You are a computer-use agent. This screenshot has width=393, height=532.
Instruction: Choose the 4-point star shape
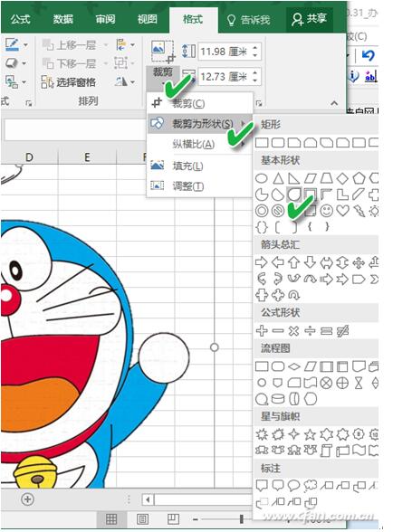pyautogui.click(x=293, y=434)
